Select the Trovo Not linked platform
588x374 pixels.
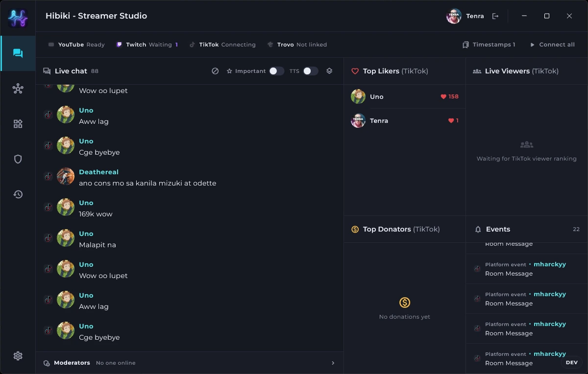[297, 45]
